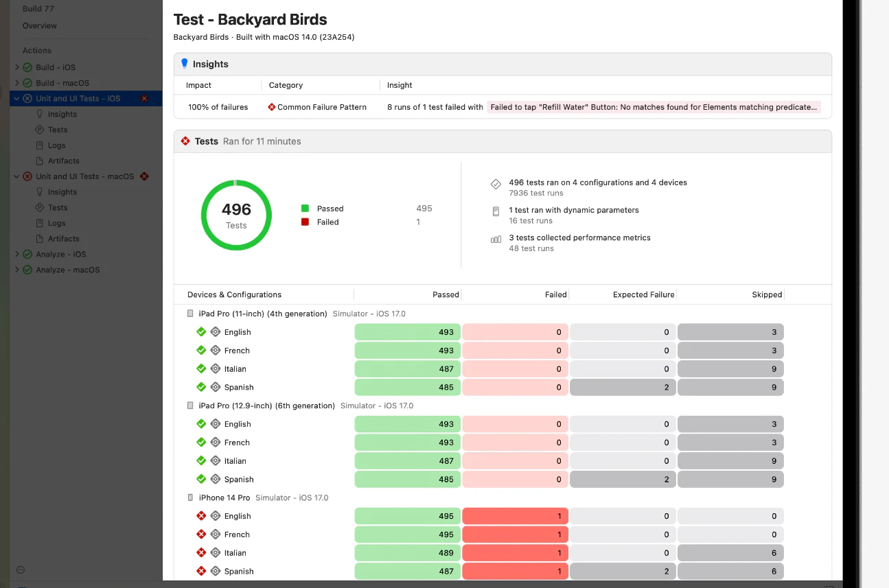Click Passed count 489 for Italian on iPhone 14 Pro
Viewport: 889px width, 588px height.
coord(408,553)
